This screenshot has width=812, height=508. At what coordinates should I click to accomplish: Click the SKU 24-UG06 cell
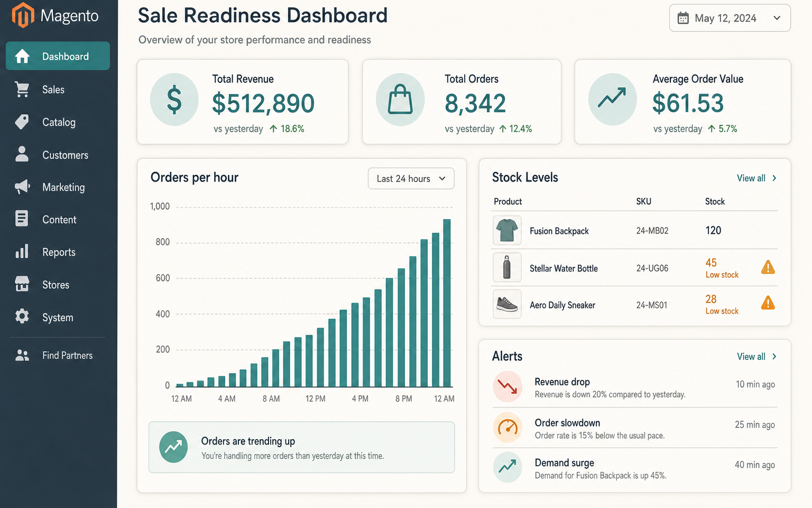(x=652, y=268)
